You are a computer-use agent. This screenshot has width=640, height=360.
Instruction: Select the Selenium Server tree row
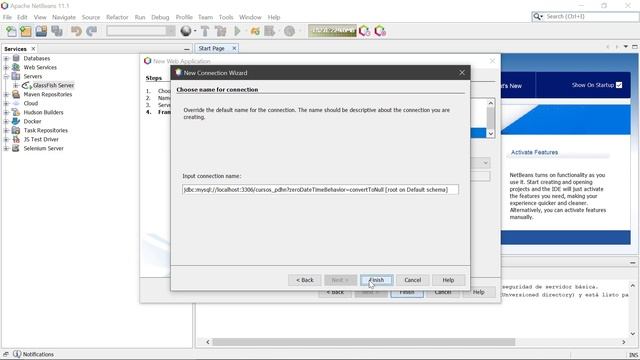tap(43, 148)
